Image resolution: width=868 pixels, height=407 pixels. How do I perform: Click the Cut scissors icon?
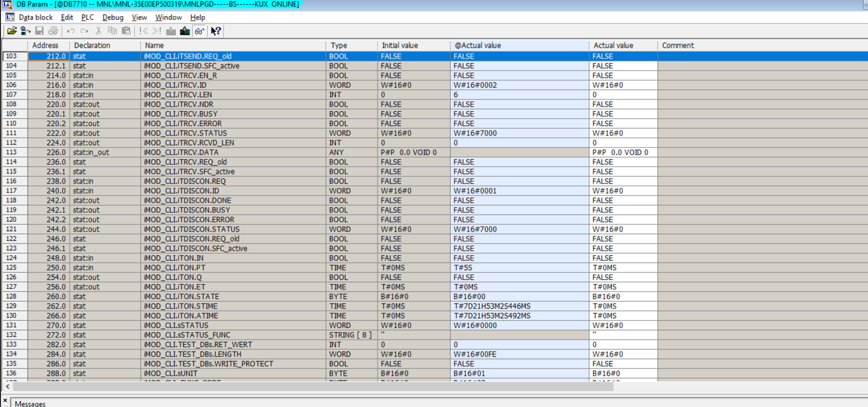tap(98, 31)
